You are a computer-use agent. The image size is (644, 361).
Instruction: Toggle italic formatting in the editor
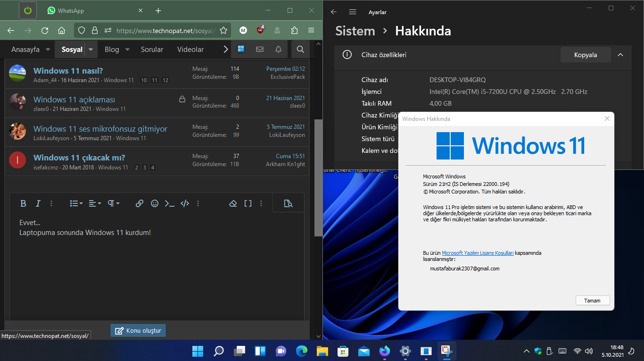(38, 203)
